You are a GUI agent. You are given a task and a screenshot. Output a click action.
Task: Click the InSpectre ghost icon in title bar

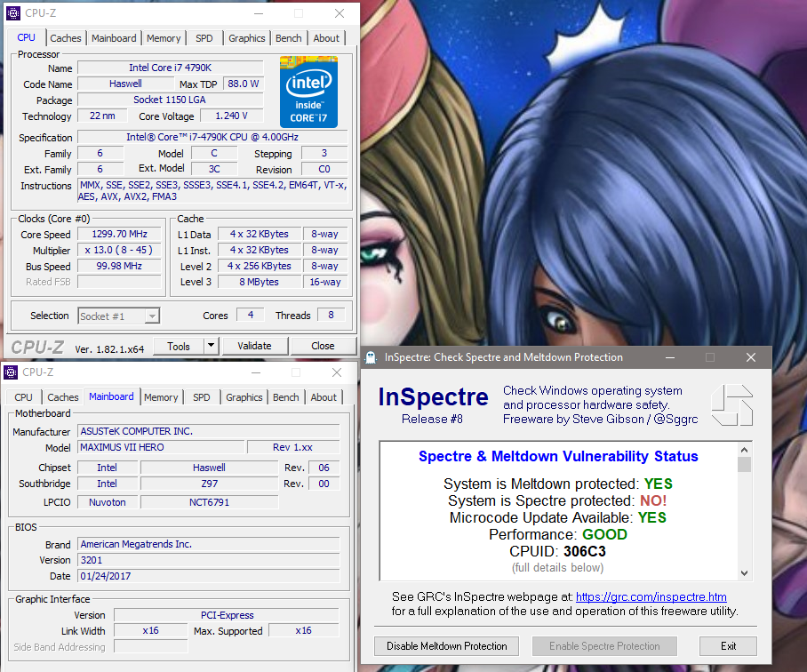371,357
